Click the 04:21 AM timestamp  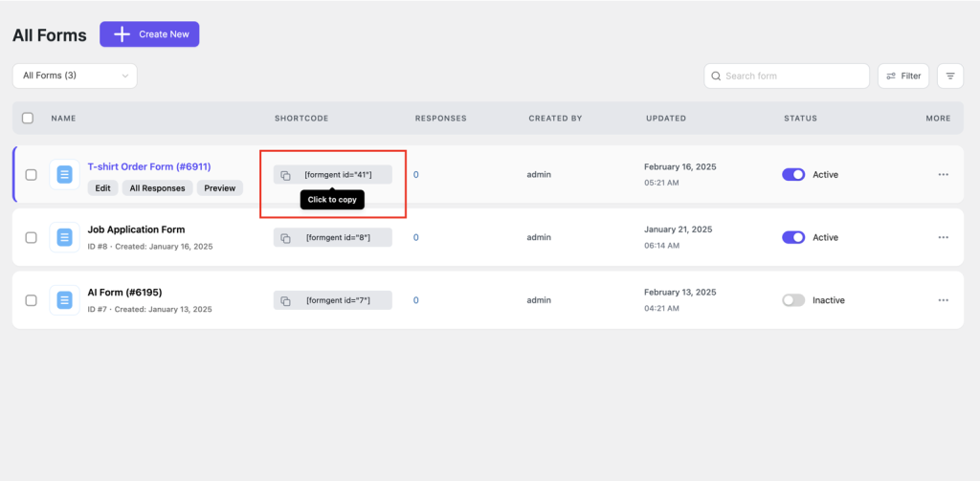click(661, 309)
